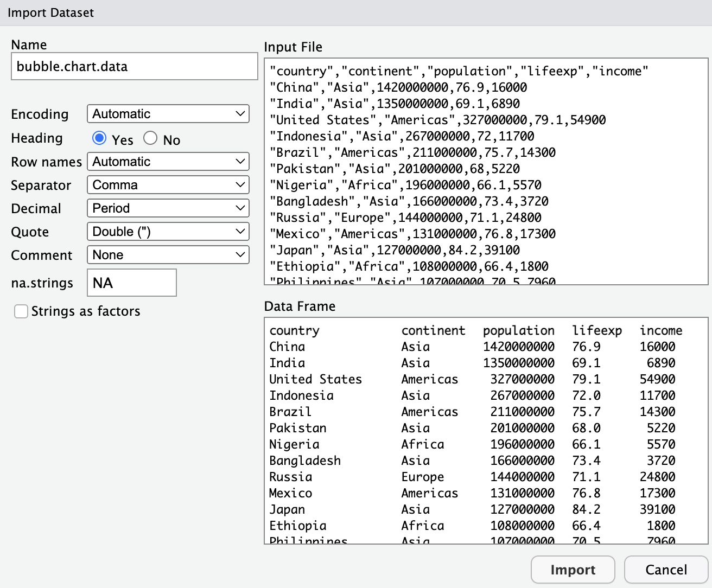Select the Heading No radio button
The image size is (712, 588).
pos(150,139)
